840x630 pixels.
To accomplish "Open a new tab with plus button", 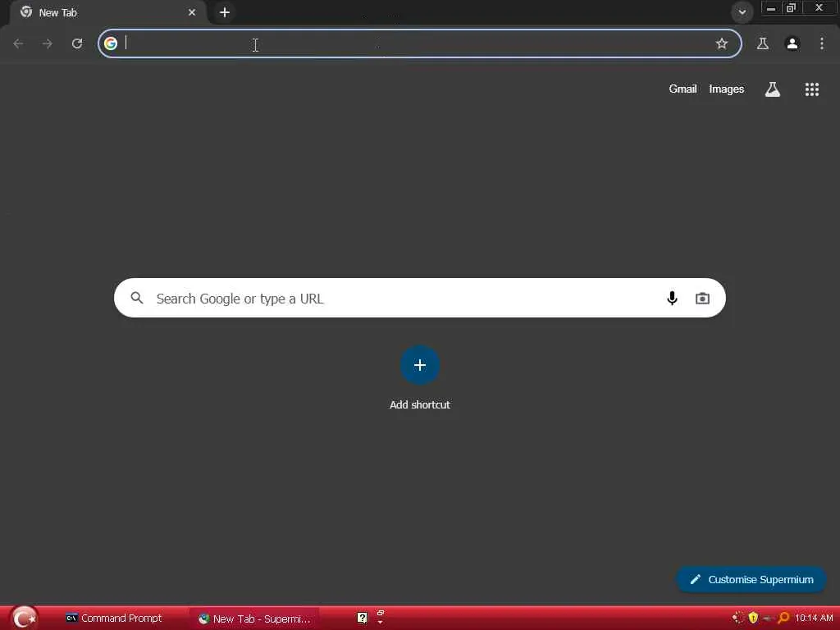I will coord(225,12).
